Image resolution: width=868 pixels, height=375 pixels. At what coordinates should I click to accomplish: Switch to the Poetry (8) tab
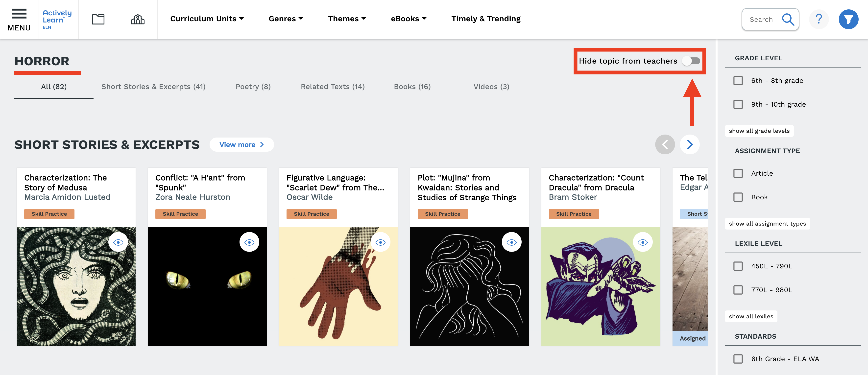253,87
